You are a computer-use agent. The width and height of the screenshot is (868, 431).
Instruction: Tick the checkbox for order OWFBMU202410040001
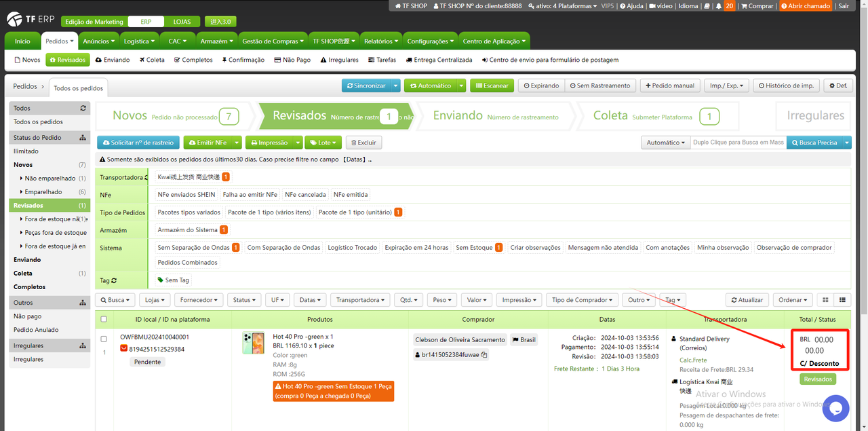[x=104, y=339]
